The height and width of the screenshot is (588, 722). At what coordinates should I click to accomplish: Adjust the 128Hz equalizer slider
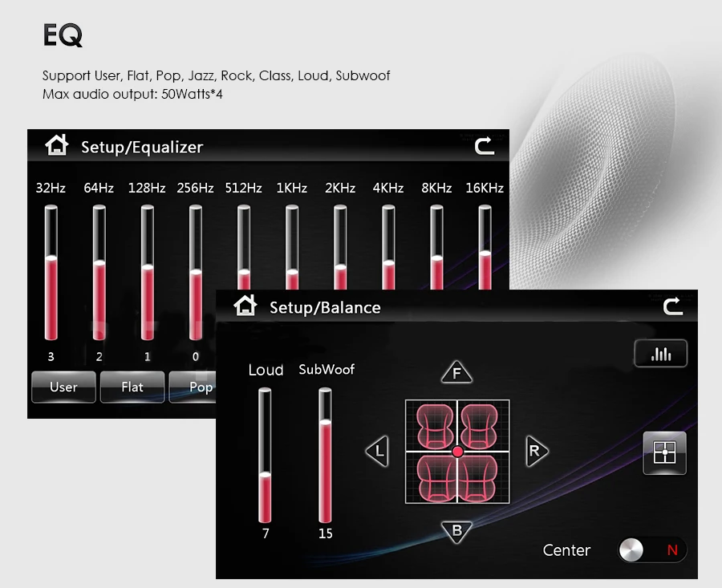(148, 273)
